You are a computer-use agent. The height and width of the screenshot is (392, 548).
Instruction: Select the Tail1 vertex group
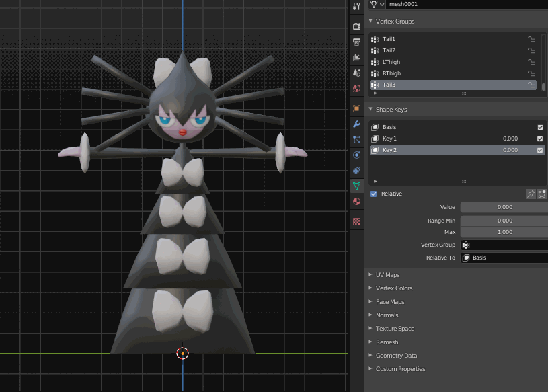(453, 39)
